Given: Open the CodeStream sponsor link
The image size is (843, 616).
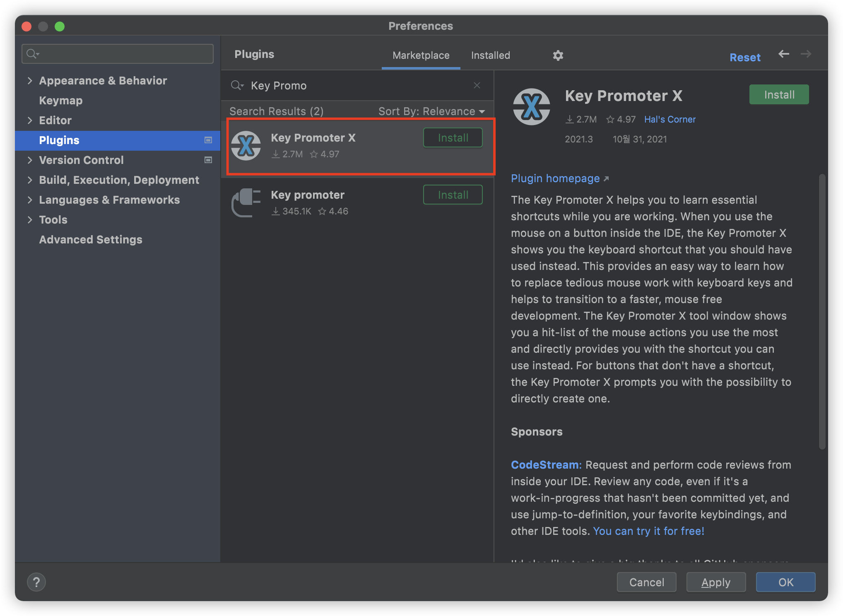Looking at the screenshot, I should pyautogui.click(x=546, y=465).
